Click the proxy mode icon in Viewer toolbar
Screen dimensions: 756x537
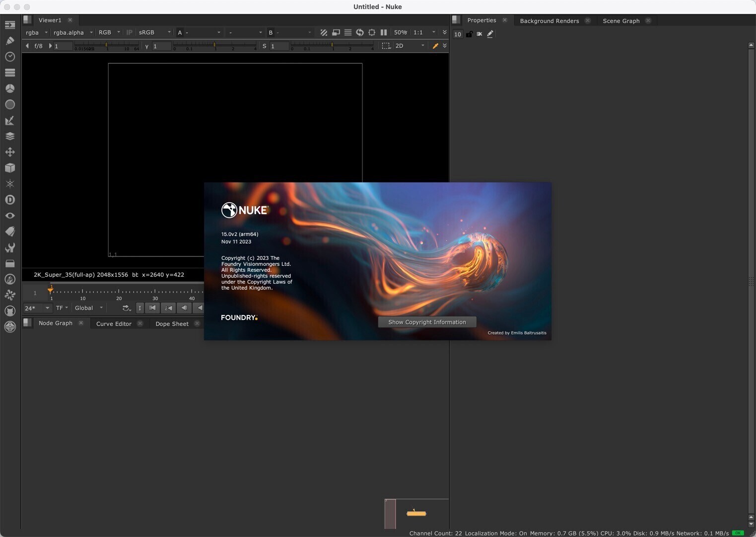(x=336, y=32)
